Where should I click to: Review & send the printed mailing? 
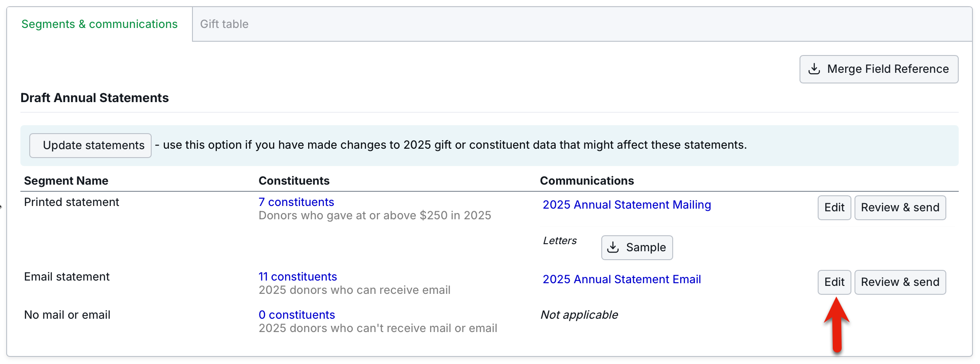[900, 207]
